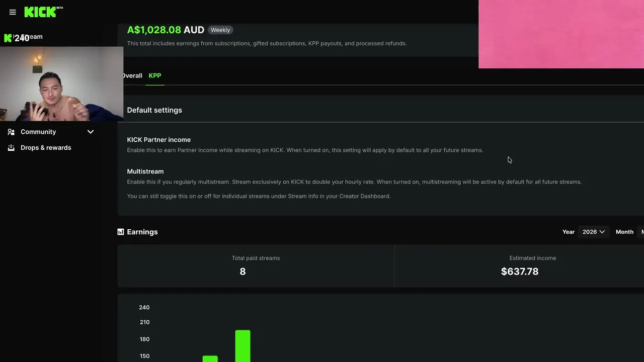
Task: Click the Multistream setting label
Action: [145, 171]
